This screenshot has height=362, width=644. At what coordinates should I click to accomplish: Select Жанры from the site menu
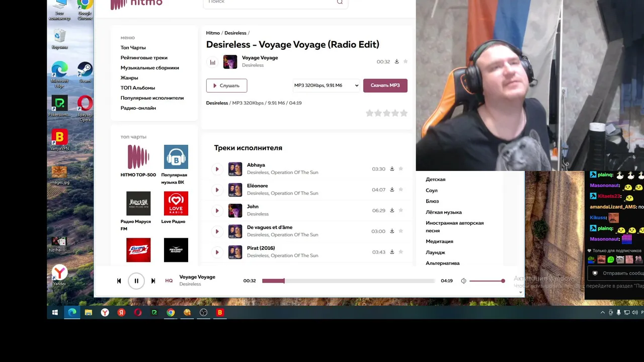pyautogui.click(x=129, y=78)
